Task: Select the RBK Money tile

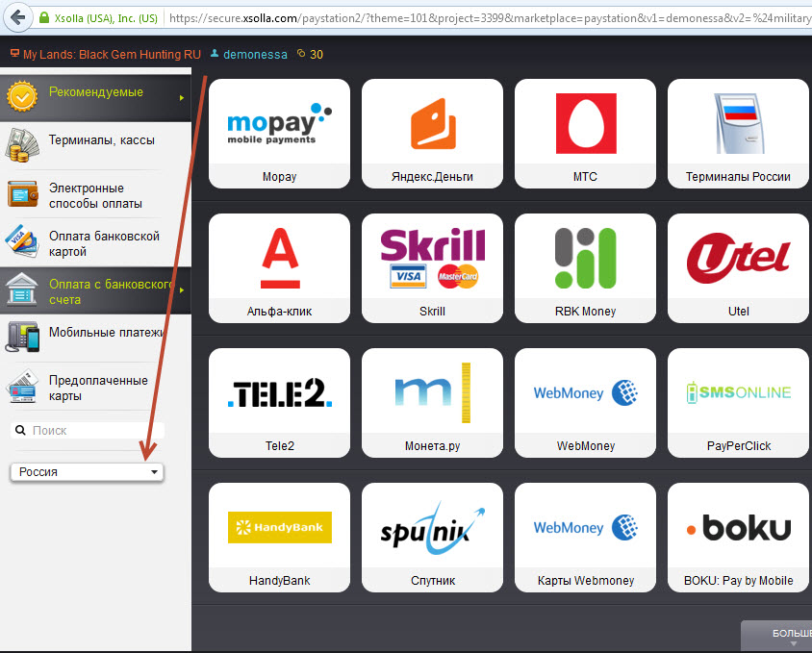Action: click(585, 268)
